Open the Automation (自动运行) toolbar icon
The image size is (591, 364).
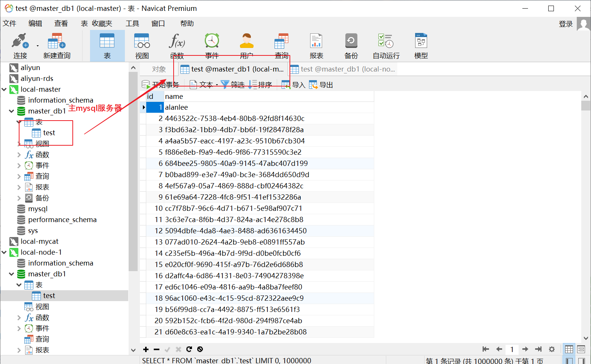coord(386,46)
